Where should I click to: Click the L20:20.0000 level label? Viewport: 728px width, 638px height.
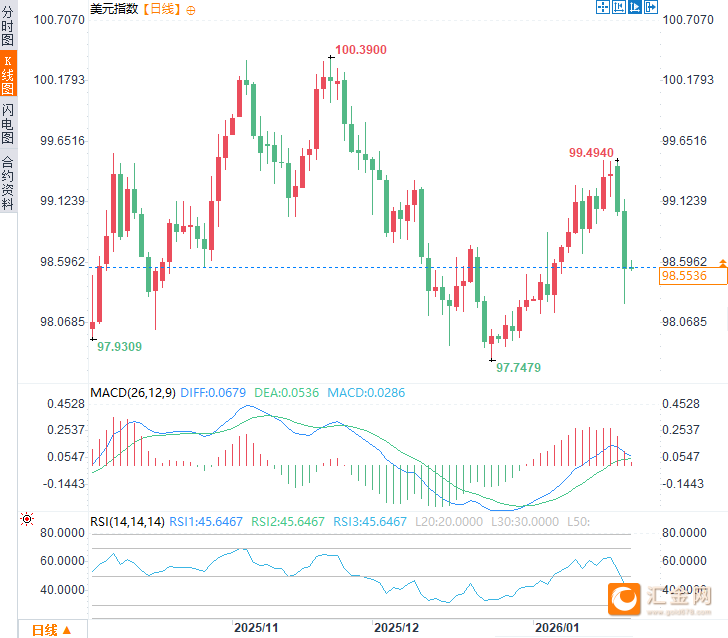click(448, 522)
